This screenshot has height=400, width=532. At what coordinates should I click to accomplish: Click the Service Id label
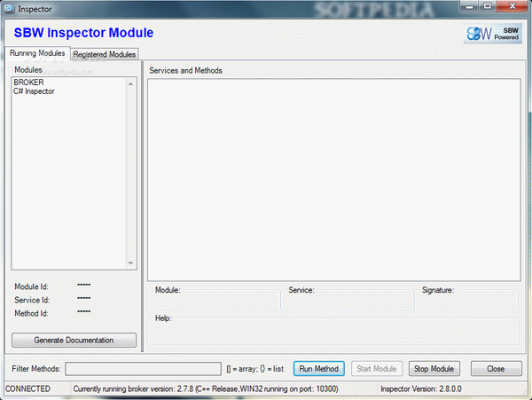pyautogui.click(x=32, y=300)
